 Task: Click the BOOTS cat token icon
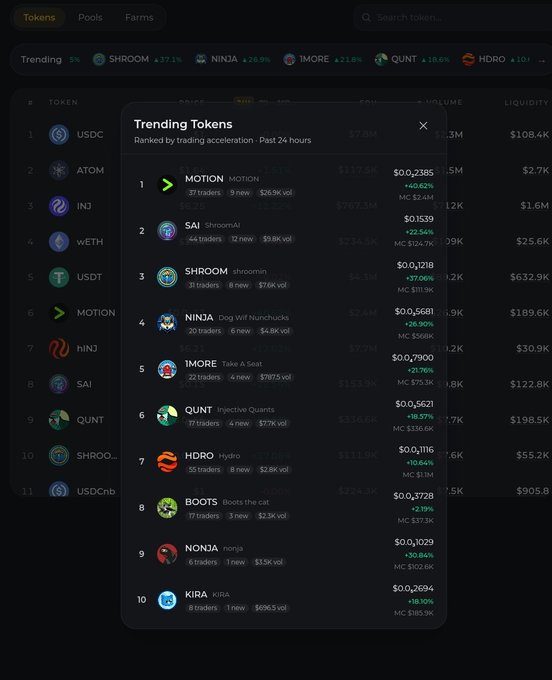click(167, 508)
